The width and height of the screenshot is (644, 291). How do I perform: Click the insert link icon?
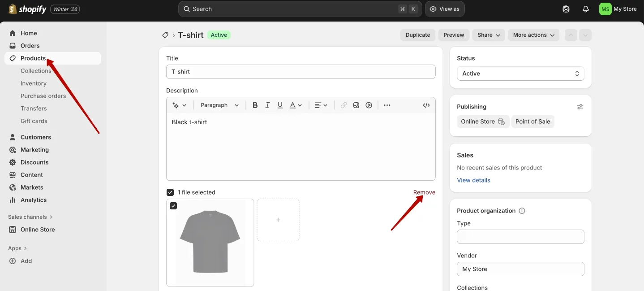pyautogui.click(x=343, y=104)
